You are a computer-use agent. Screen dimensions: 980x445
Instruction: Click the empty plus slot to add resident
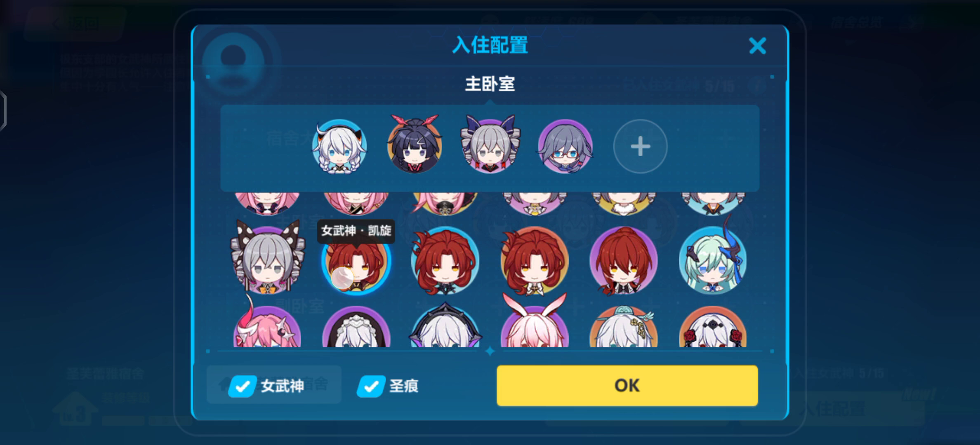(640, 147)
